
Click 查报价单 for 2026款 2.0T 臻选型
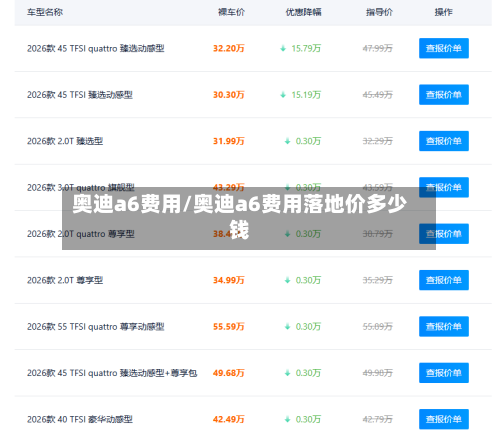444,141
